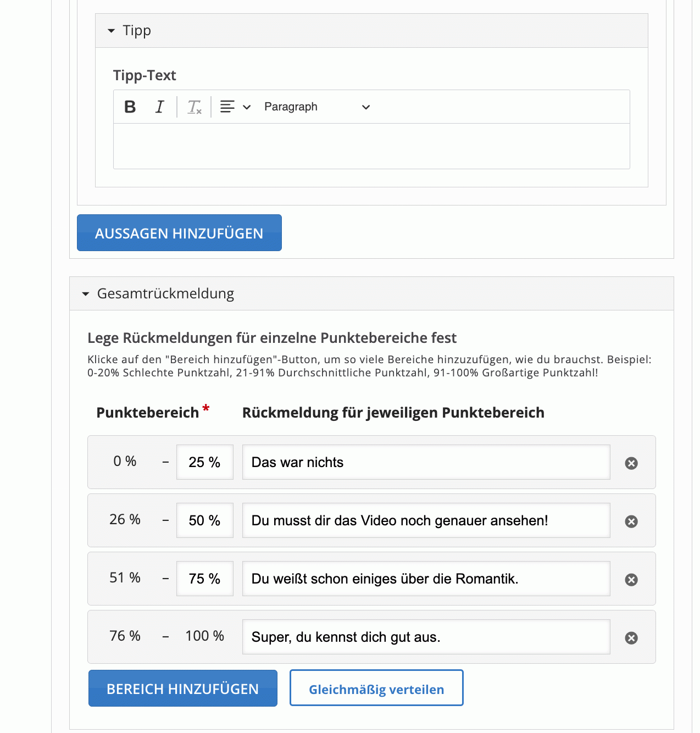Click the "Super, du kennst dich gut aus." field
Viewport: 700px width, 733px height.
[426, 637]
